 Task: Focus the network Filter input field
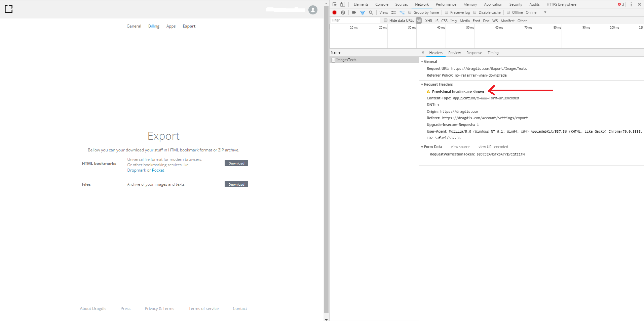[355, 20]
